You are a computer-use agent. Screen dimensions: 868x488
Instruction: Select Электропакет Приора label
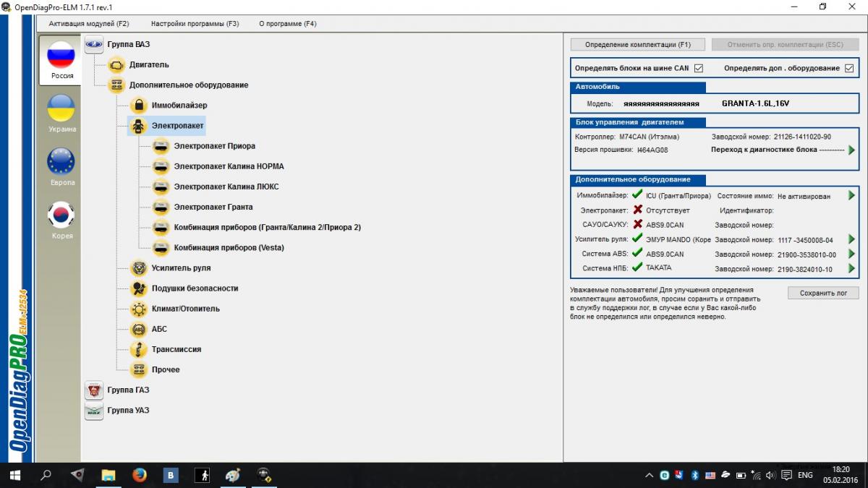pyautogui.click(x=215, y=146)
